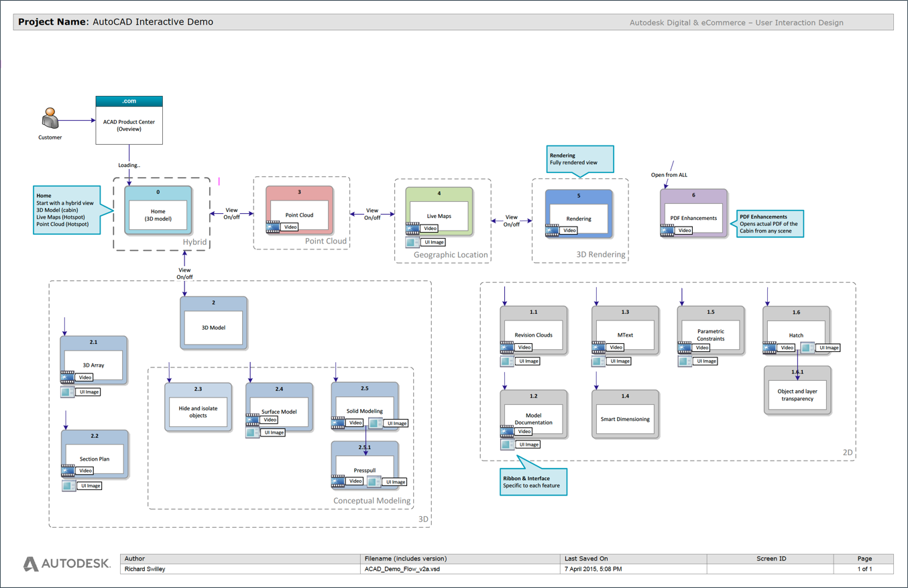Click the Hybrid group label
Screen dimensions: 908x588
pyautogui.click(x=195, y=242)
